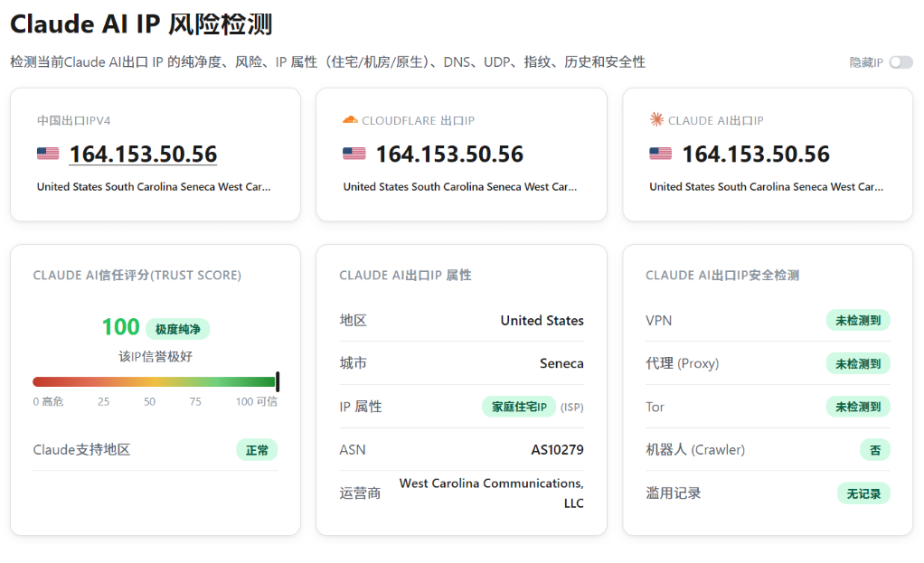Click the 城市 value Seneca
Image resolution: width=924 pixels, height=563 pixels.
[561, 363]
